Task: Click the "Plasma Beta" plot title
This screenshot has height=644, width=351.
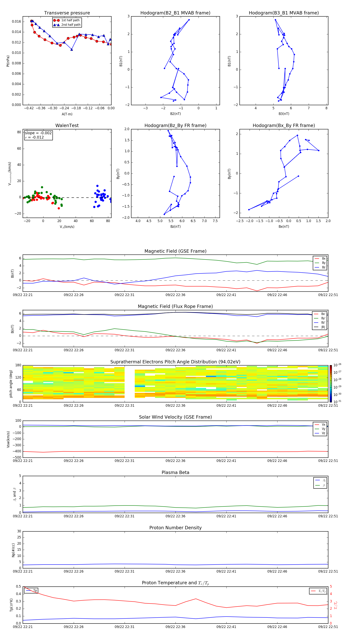Action: pos(175,472)
